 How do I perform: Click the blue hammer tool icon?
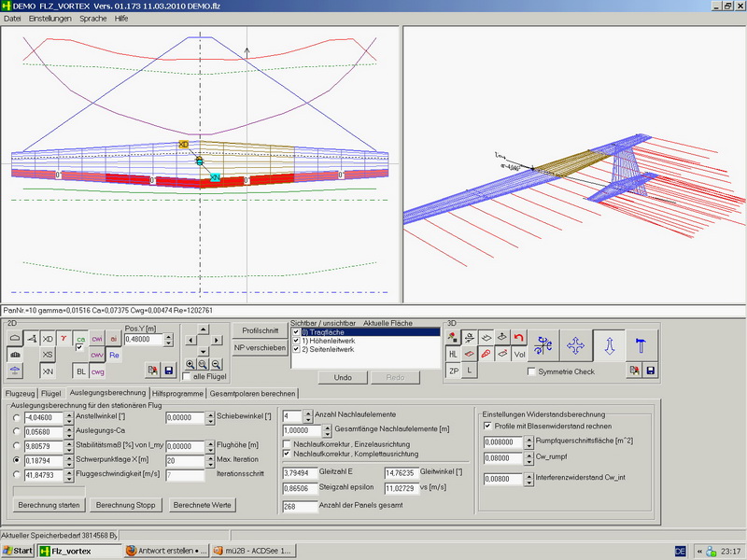coord(641,344)
